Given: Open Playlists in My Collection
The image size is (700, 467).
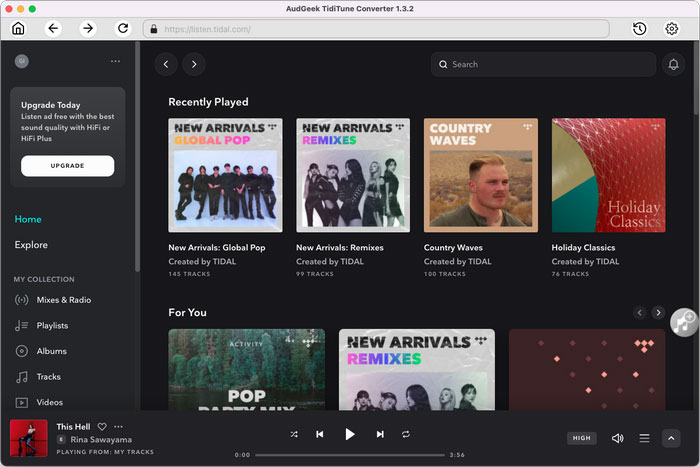Looking at the screenshot, I should 52,325.
